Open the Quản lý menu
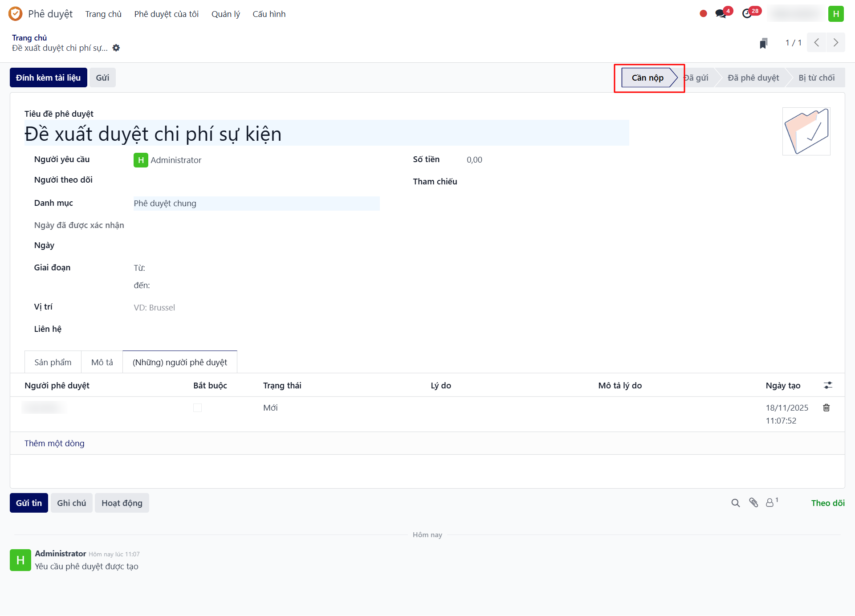 click(x=225, y=14)
